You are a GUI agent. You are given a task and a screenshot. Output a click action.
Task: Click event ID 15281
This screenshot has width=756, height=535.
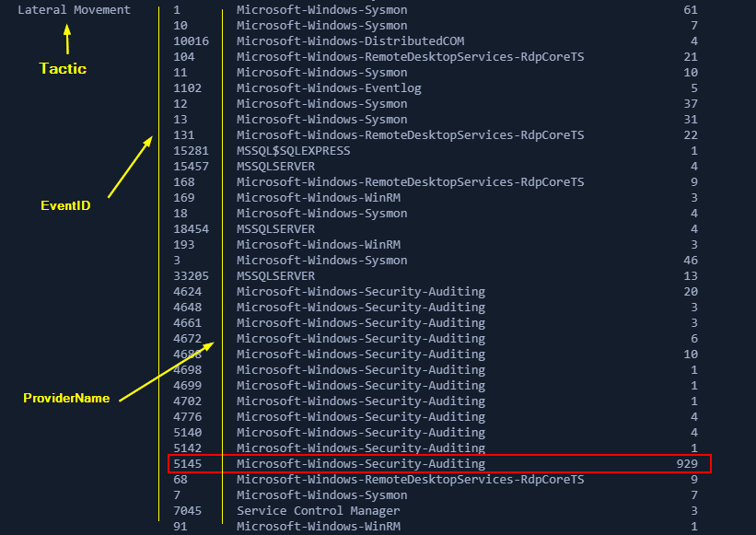tap(191, 151)
